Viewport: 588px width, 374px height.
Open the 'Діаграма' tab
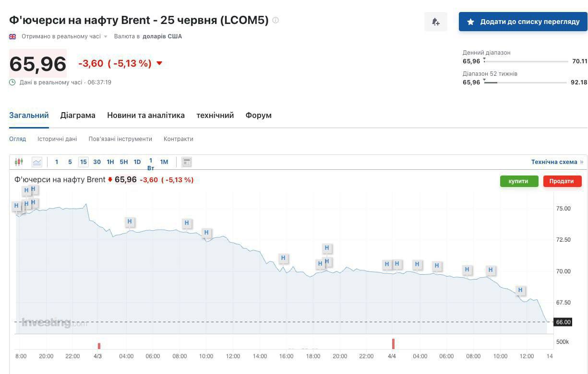pyautogui.click(x=78, y=115)
